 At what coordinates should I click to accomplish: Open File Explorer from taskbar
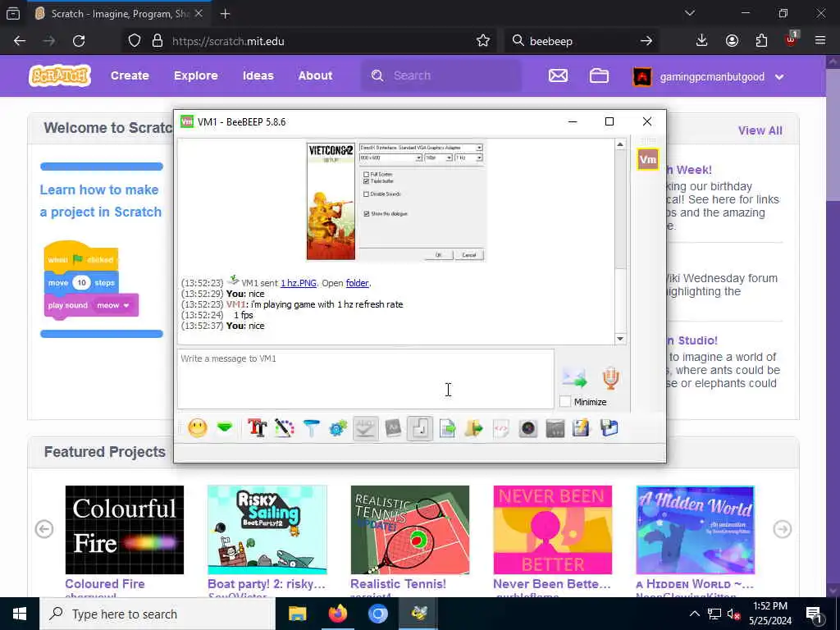click(297, 614)
